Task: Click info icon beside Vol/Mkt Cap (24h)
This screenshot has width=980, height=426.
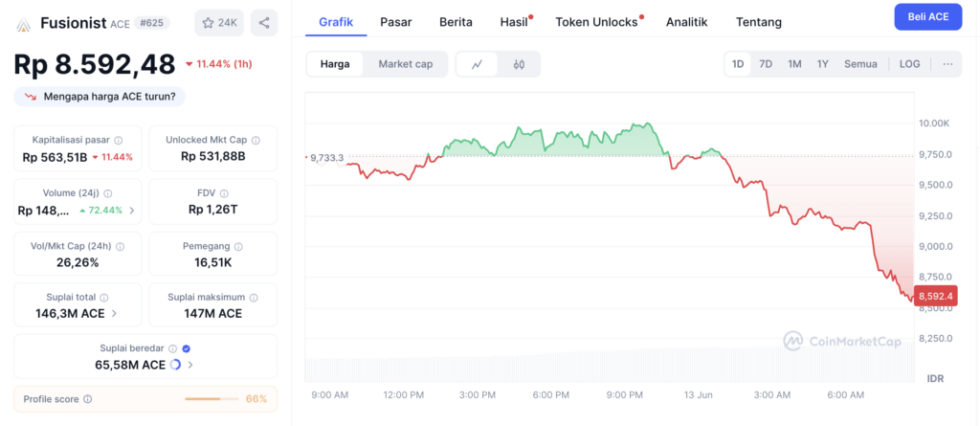Action: [x=120, y=247]
